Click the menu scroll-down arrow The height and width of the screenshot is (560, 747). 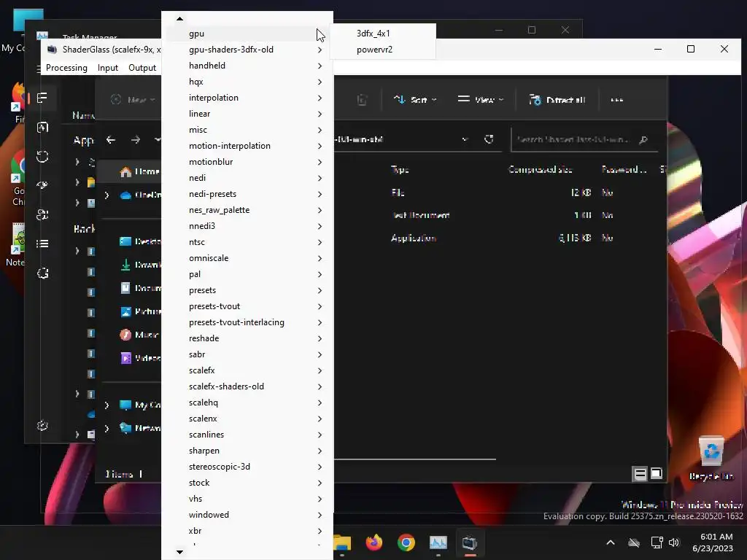click(x=179, y=553)
